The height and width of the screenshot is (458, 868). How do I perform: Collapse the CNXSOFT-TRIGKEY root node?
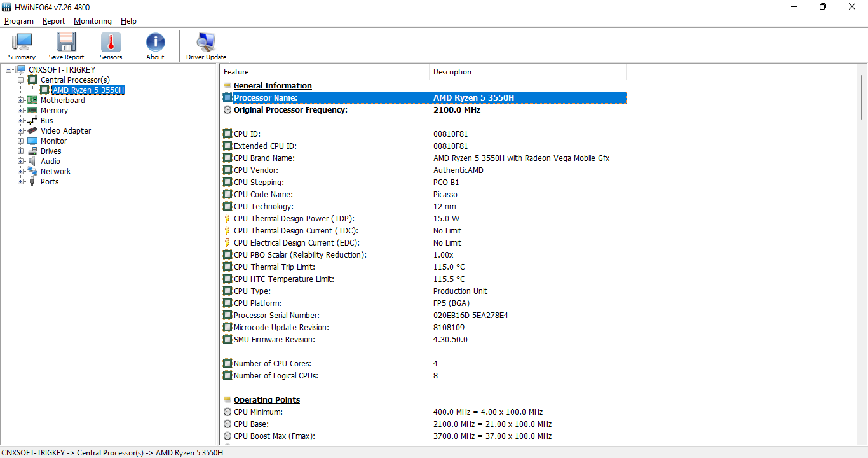tap(9, 69)
